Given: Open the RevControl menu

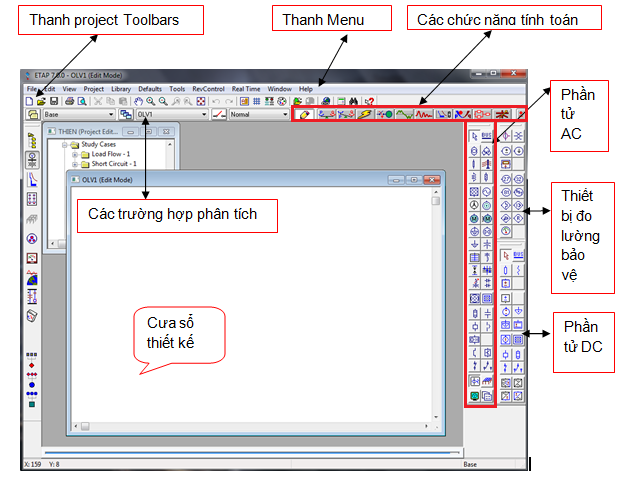Looking at the screenshot, I should click(x=208, y=89).
